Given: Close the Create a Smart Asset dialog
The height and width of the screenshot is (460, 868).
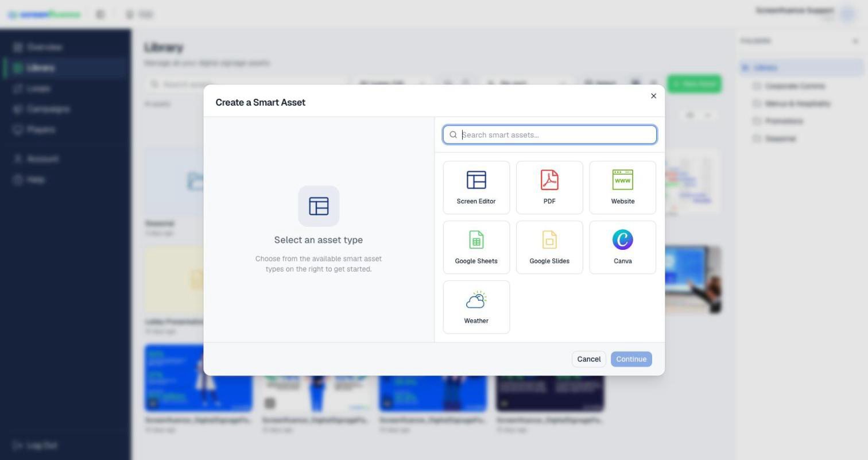Looking at the screenshot, I should [x=653, y=96].
